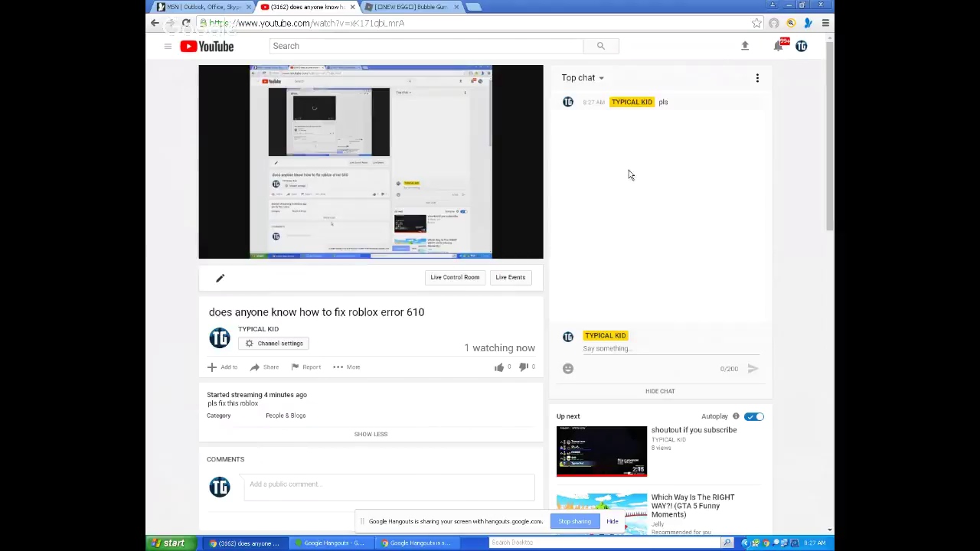Expand the Top chat dropdown
The width and height of the screenshot is (980, 551).
coord(583,78)
